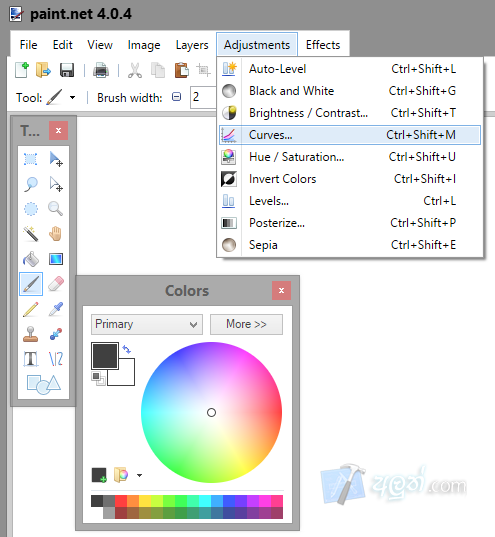This screenshot has height=537, width=495.
Task: Click the Brush width value field
Action: (203, 97)
